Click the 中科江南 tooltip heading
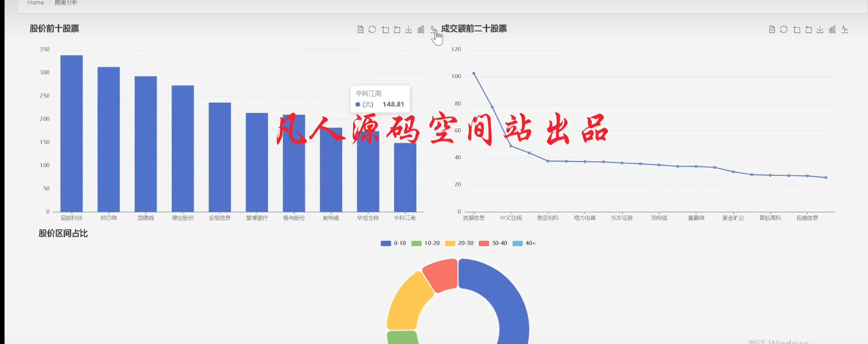The width and height of the screenshot is (868, 344). [x=369, y=93]
